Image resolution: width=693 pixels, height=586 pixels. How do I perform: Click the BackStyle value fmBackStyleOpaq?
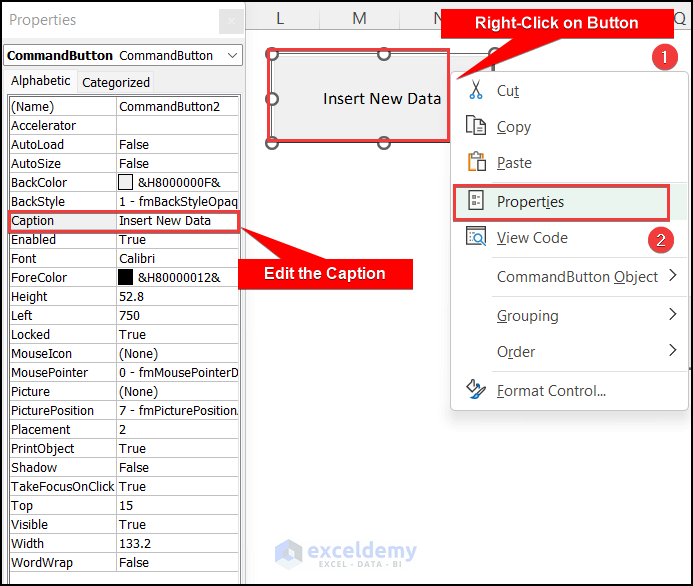[x=178, y=202]
